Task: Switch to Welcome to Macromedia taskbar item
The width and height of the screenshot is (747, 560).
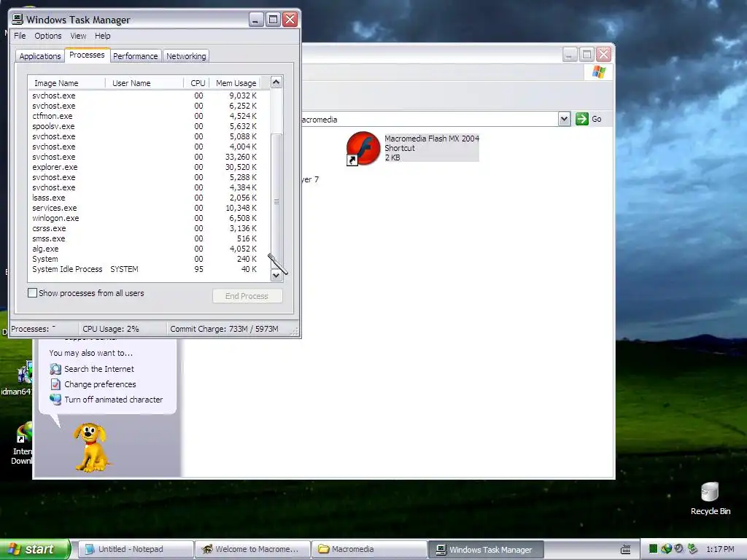Action: [x=252, y=549]
